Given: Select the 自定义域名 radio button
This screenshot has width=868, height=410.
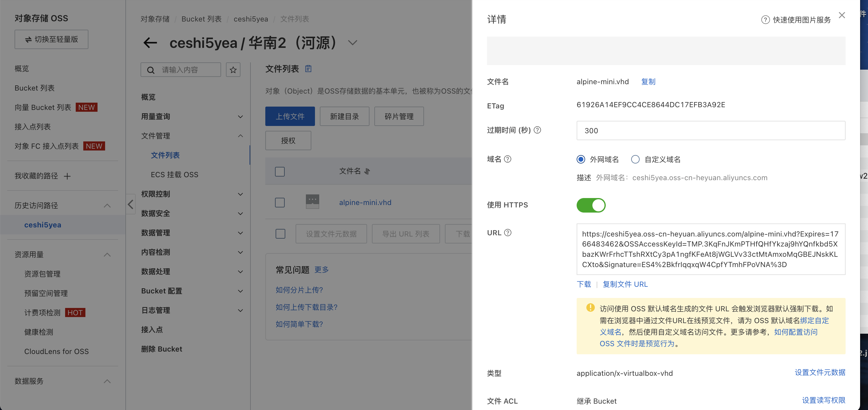Looking at the screenshot, I should 635,159.
